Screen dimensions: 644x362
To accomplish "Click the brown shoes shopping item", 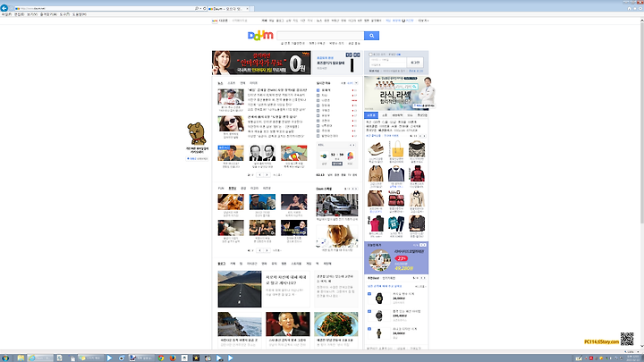I will (x=376, y=148).
